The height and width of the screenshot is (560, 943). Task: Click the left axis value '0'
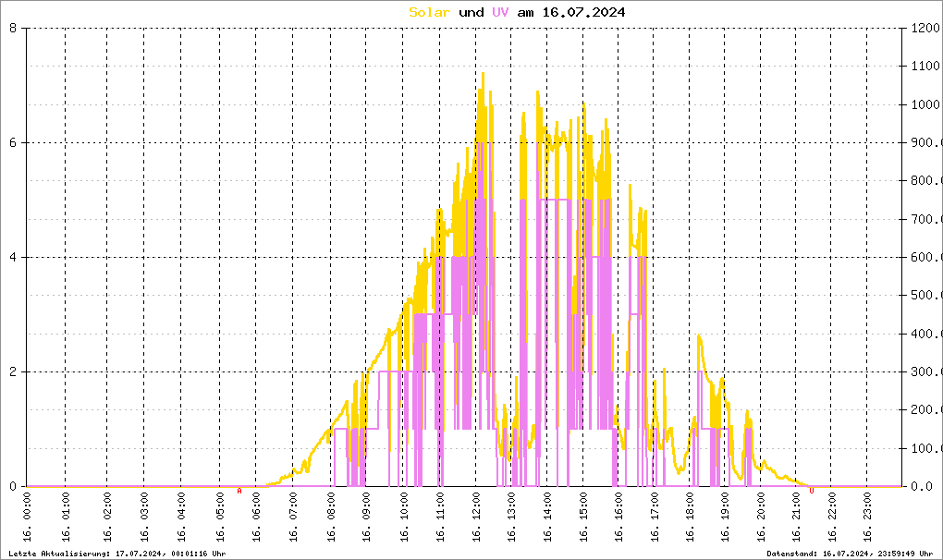(x=13, y=487)
